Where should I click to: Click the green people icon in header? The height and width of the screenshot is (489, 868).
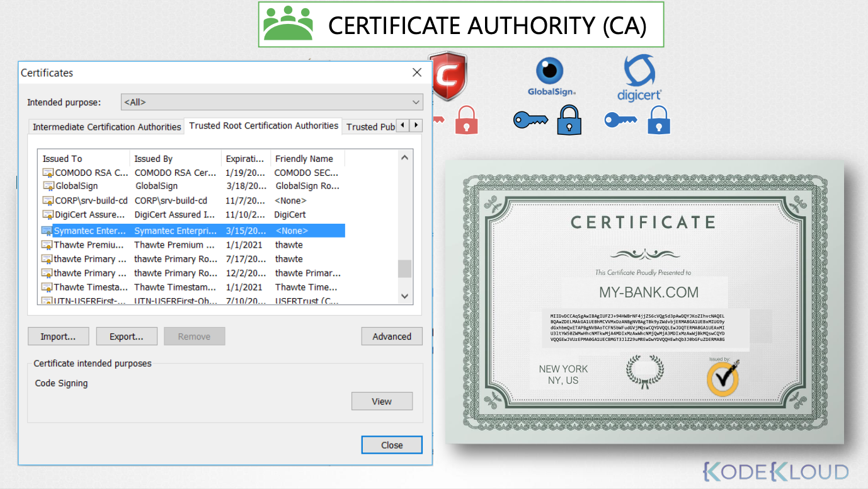288,24
